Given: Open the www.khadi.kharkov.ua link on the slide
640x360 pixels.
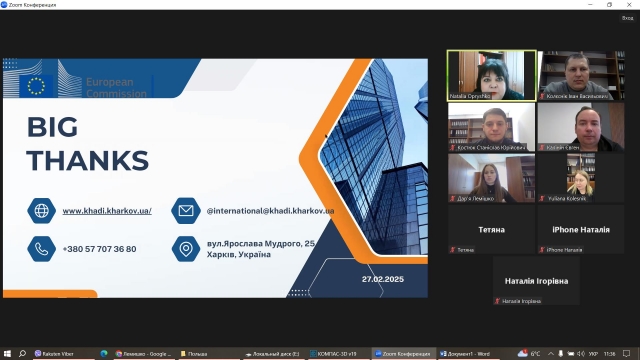Looking at the screenshot, I should coord(107,211).
